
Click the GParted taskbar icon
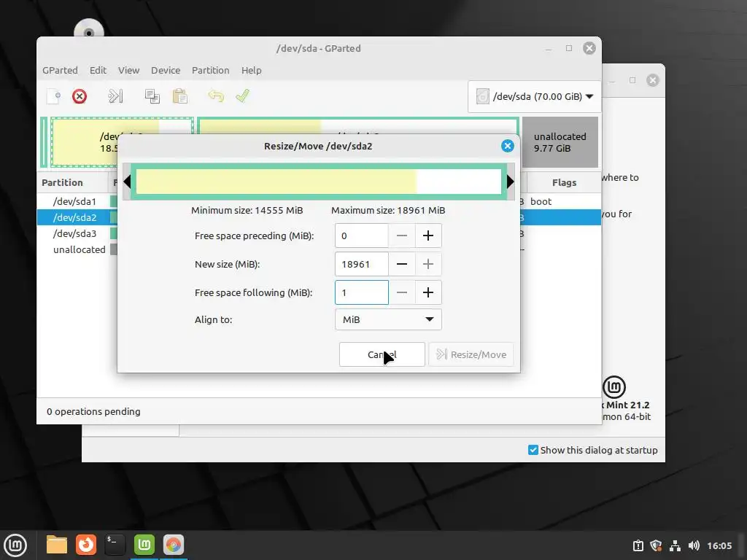tap(174, 545)
